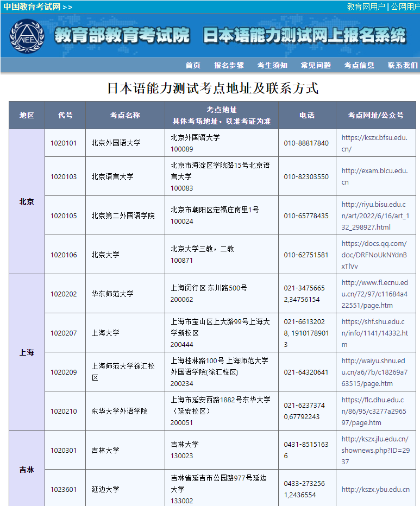
Task: Select phone number 010-62751581
Action: [306, 255]
